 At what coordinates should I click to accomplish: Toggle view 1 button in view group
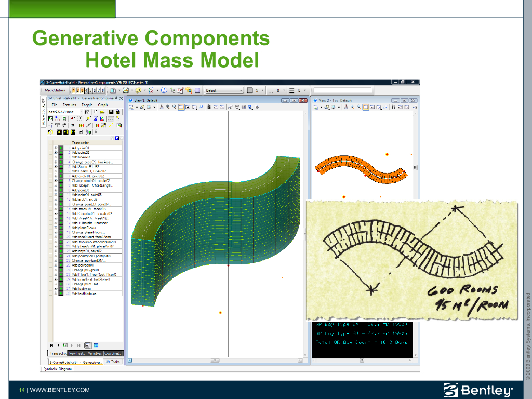(x=74, y=90)
